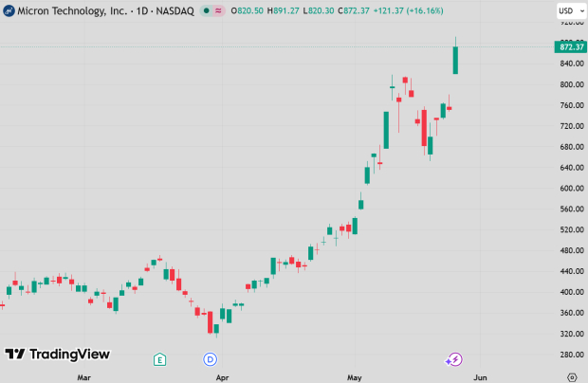Click the 280.00 price axis label
Image resolution: width=588 pixels, height=383 pixels.
pos(572,355)
